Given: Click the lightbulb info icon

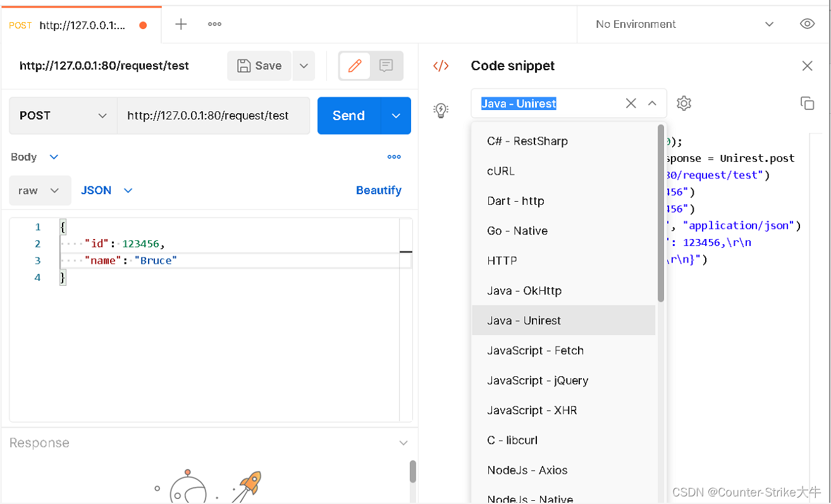Looking at the screenshot, I should [x=441, y=110].
